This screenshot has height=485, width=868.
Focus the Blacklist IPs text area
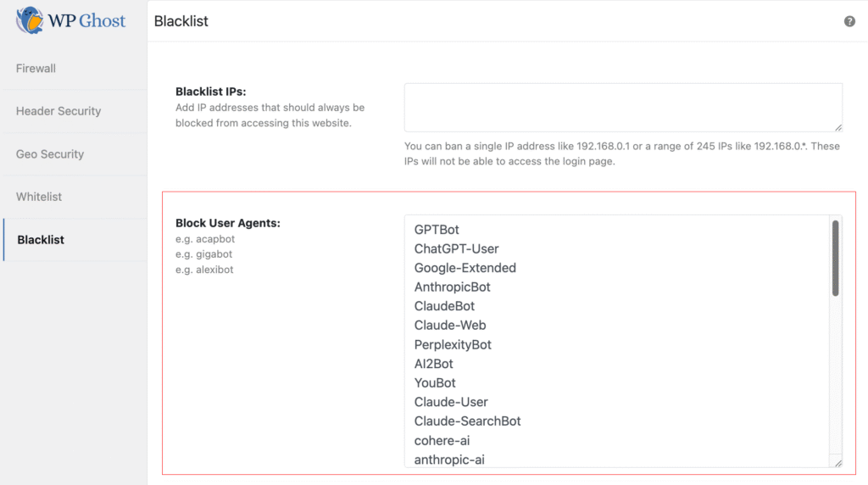coord(622,107)
